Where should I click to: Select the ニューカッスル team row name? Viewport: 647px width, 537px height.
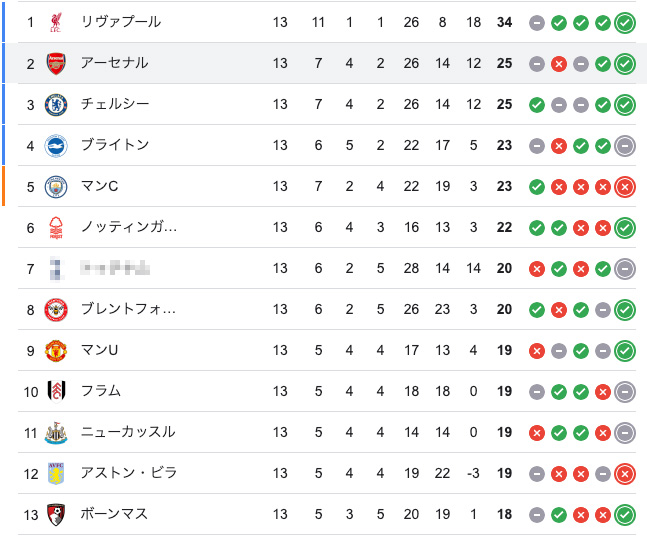tap(128, 432)
